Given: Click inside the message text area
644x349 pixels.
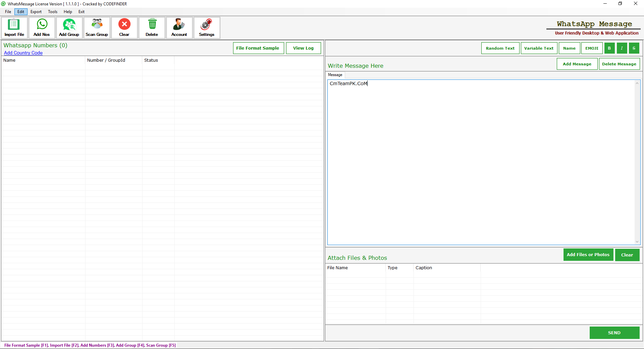Looking at the screenshot, I should pyautogui.click(x=481, y=162).
